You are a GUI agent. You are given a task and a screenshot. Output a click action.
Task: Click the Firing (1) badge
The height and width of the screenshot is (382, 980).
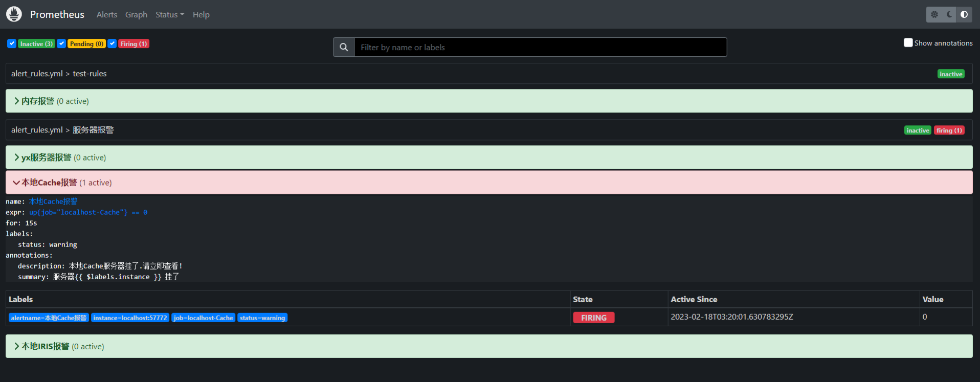point(133,44)
